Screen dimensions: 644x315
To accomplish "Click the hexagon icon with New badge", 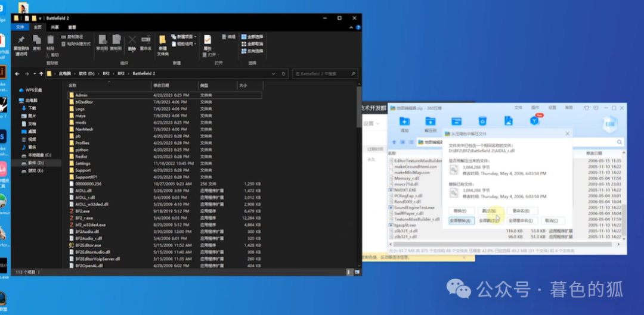I will pyautogui.click(x=534, y=121).
